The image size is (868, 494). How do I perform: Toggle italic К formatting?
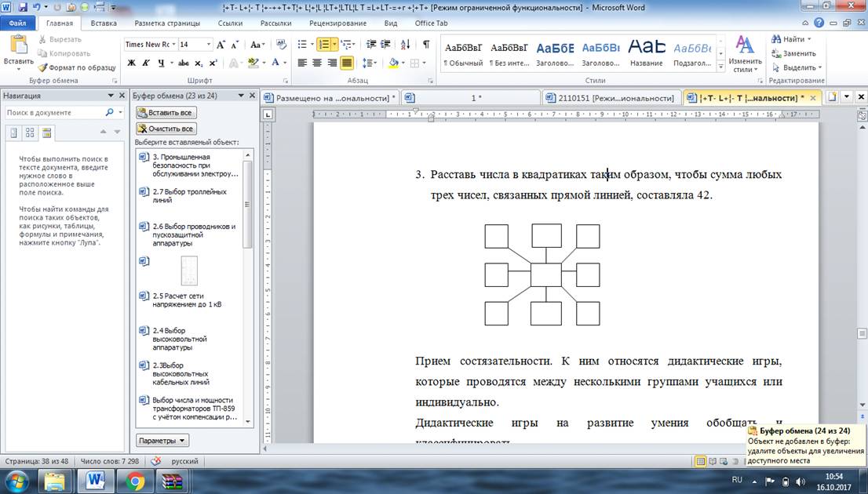coord(146,63)
